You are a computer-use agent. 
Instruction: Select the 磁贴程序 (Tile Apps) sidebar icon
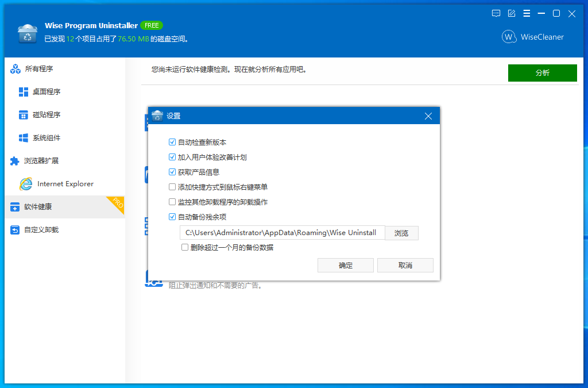tap(24, 114)
